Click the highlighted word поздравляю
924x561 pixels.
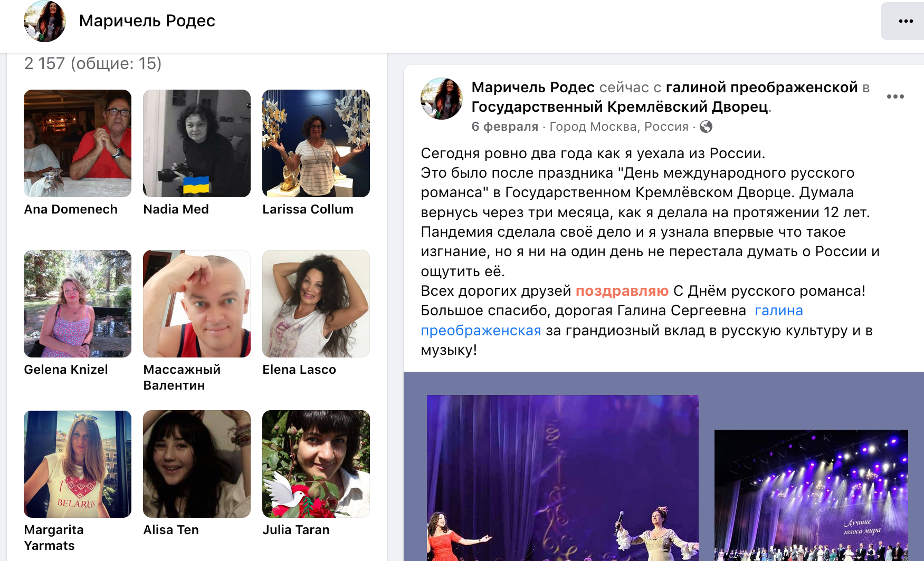click(x=622, y=291)
